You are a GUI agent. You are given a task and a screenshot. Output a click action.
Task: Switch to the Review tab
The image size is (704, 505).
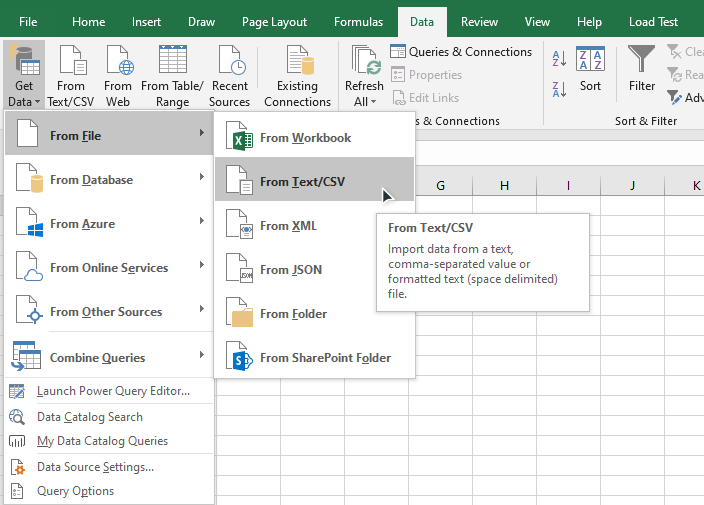(479, 22)
